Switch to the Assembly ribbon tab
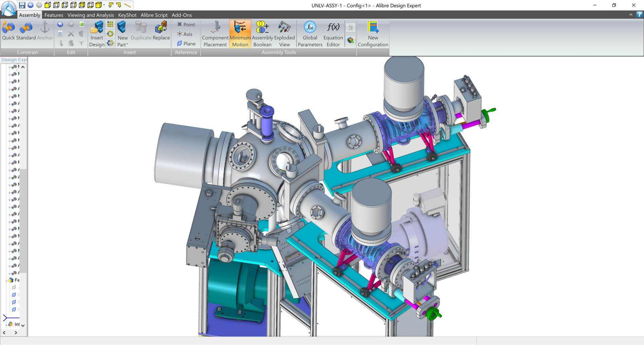 [x=29, y=15]
